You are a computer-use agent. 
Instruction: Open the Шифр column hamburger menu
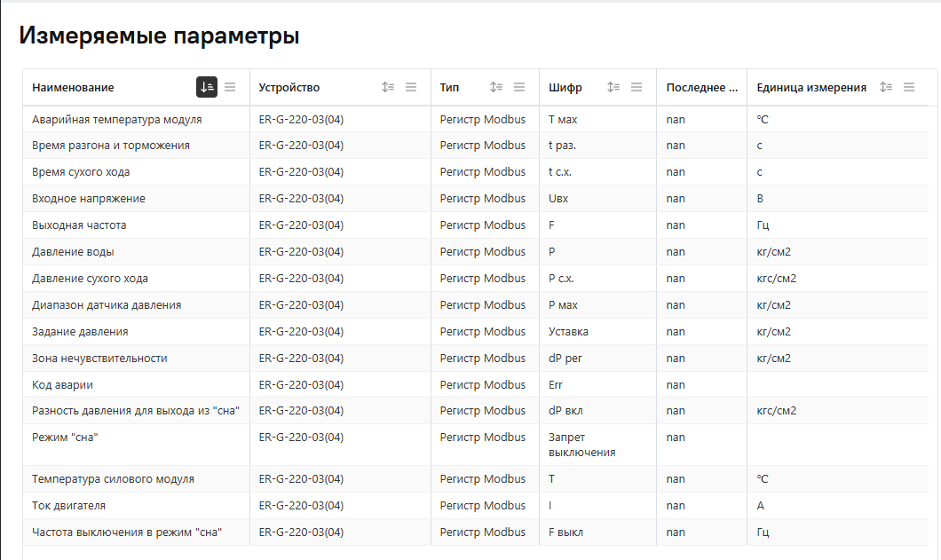pyautogui.click(x=637, y=87)
